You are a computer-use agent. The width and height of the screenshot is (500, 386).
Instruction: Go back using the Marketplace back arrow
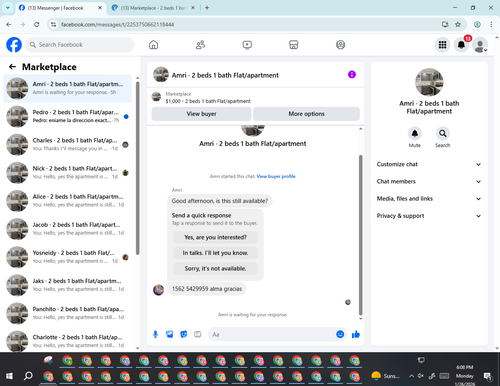click(x=12, y=67)
